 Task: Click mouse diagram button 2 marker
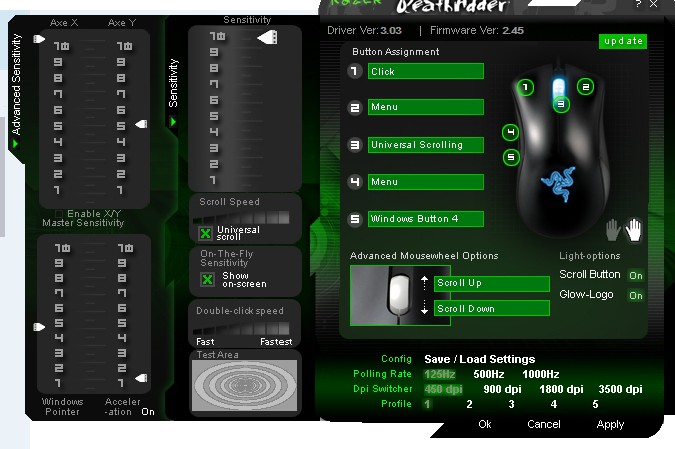pyautogui.click(x=585, y=87)
